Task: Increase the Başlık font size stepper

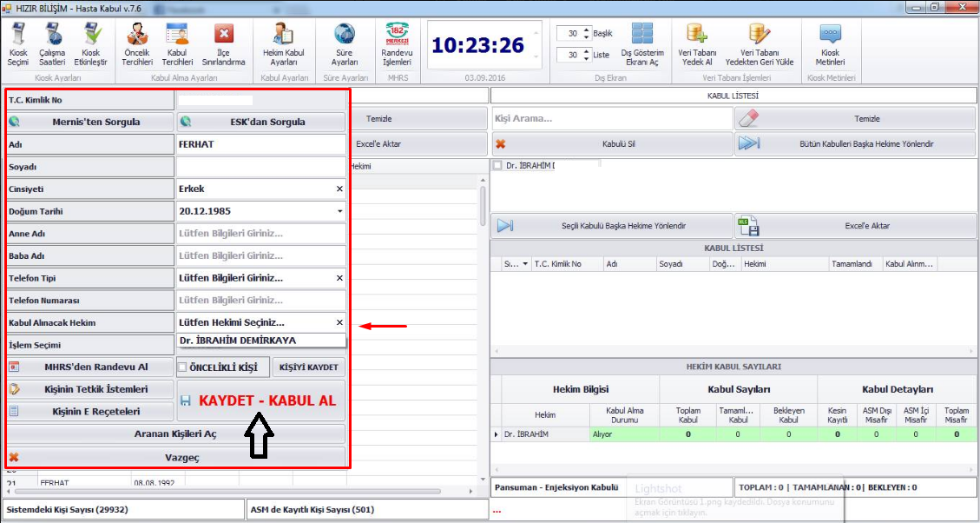Action: pyautogui.click(x=587, y=30)
